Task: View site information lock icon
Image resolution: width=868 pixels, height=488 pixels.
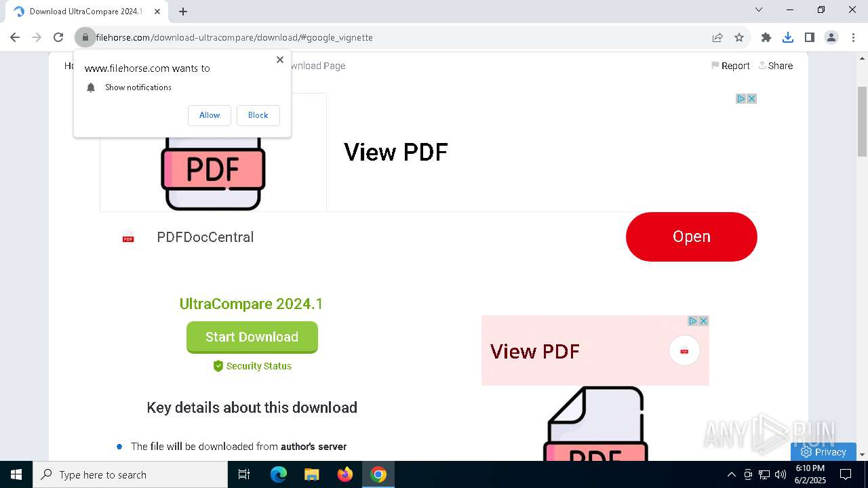Action: pos(85,37)
